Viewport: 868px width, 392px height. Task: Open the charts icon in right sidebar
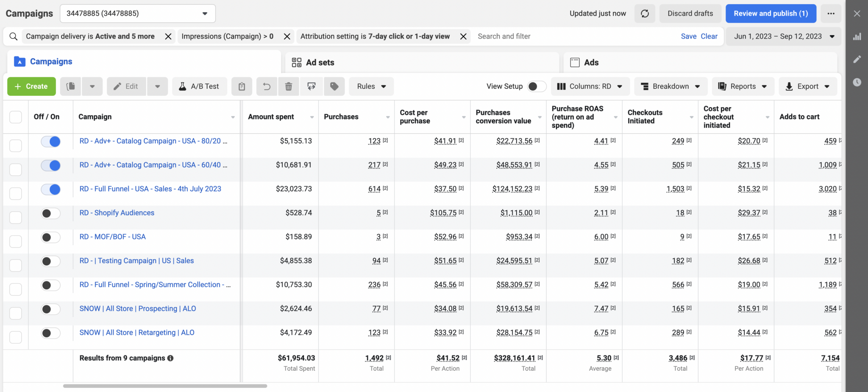click(857, 36)
